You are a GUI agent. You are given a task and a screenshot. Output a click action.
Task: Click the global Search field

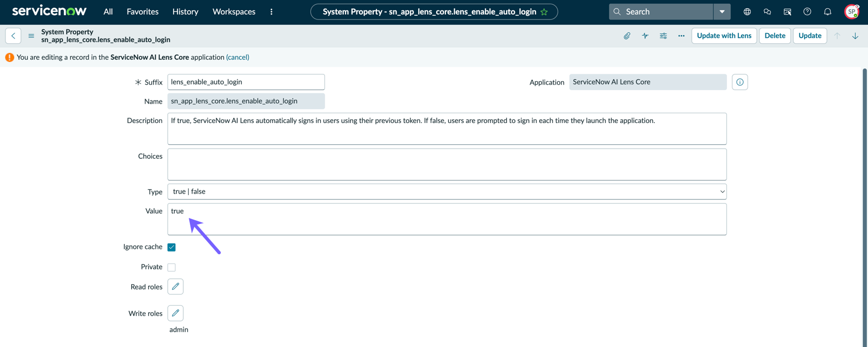661,11
